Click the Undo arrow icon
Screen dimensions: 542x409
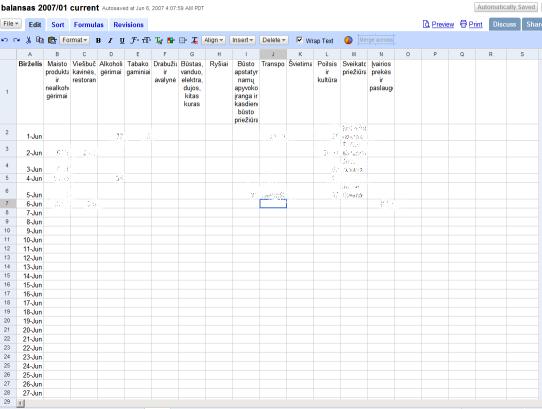(4, 40)
